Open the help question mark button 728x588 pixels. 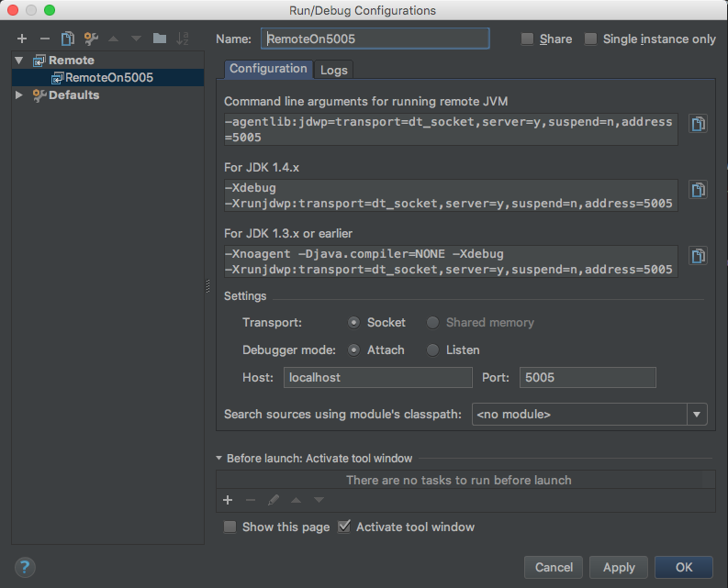[26, 567]
